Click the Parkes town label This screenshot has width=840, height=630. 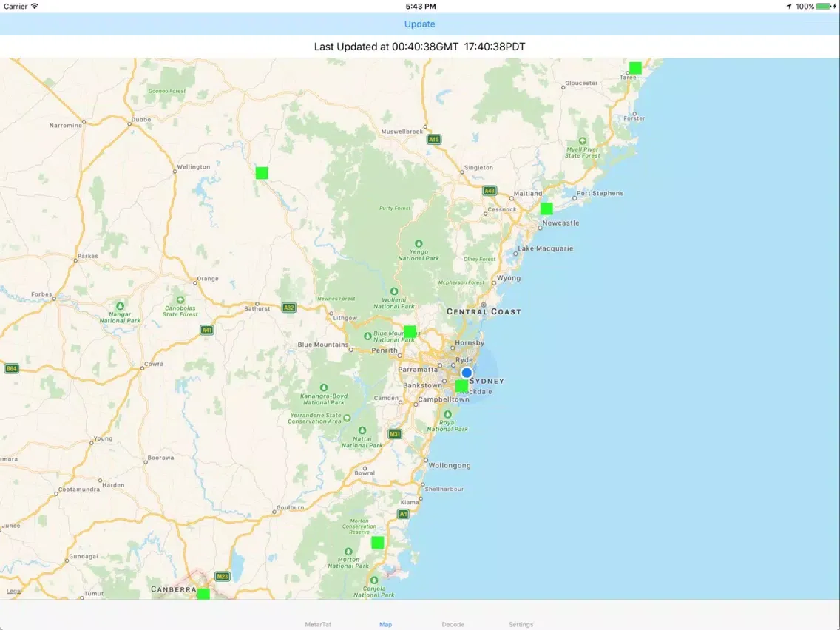click(88, 256)
